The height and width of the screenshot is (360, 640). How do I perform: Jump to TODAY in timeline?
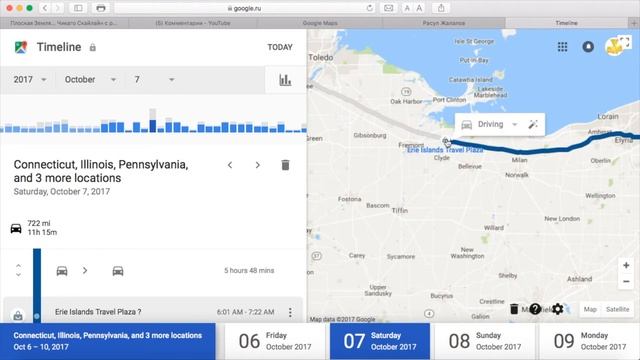280,47
